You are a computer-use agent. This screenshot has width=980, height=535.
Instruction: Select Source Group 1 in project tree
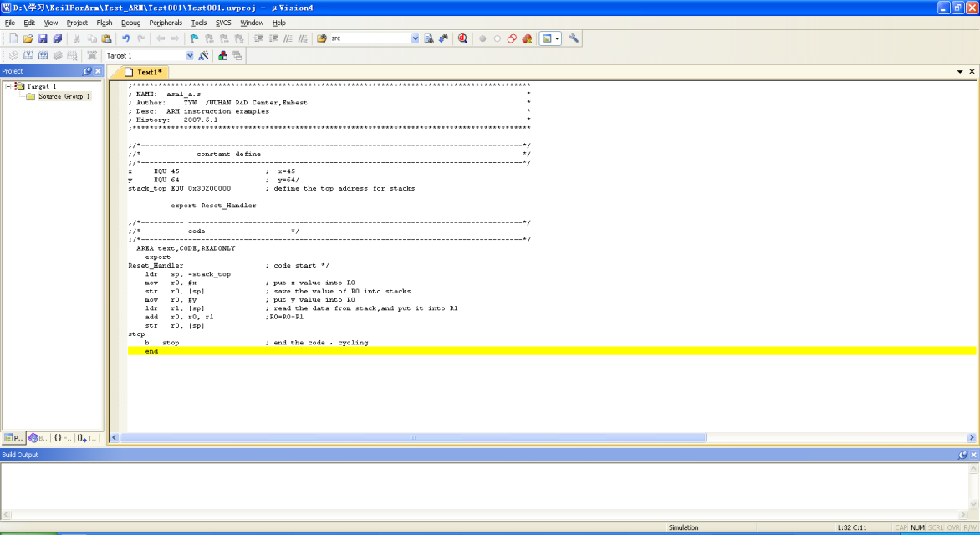(64, 97)
